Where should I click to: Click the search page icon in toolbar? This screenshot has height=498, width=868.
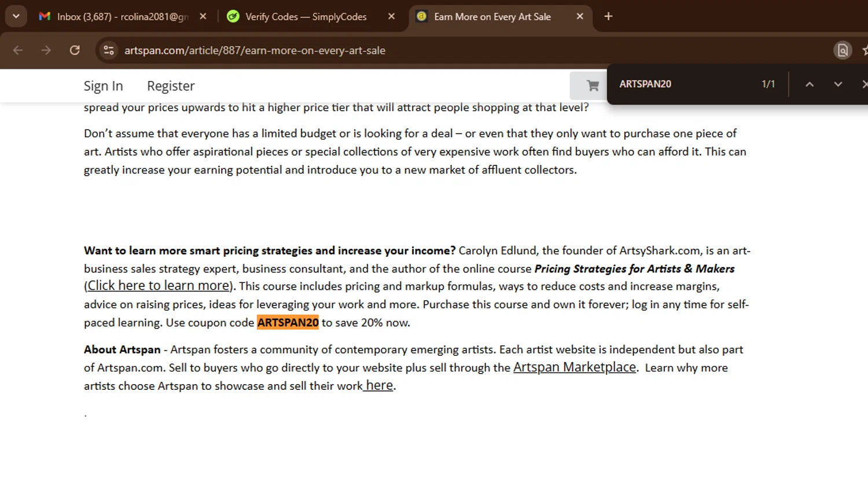843,50
